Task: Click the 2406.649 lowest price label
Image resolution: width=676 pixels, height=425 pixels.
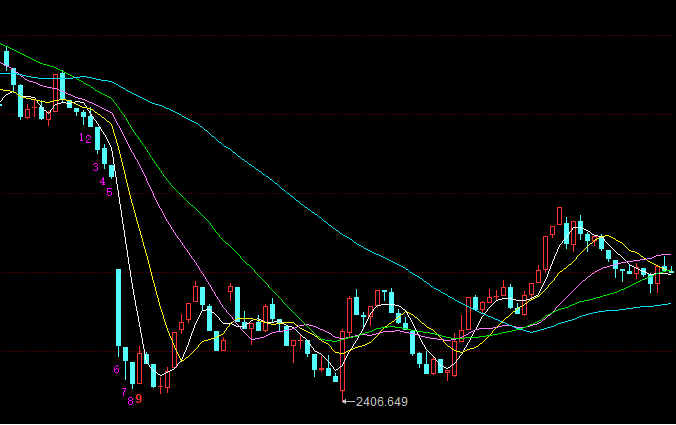Action: pyautogui.click(x=381, y=401)
